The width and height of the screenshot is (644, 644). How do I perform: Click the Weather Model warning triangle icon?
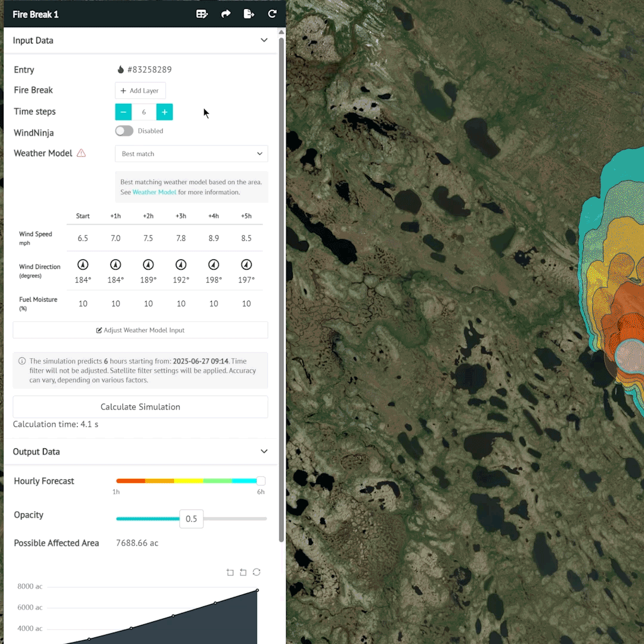point(81,153)
